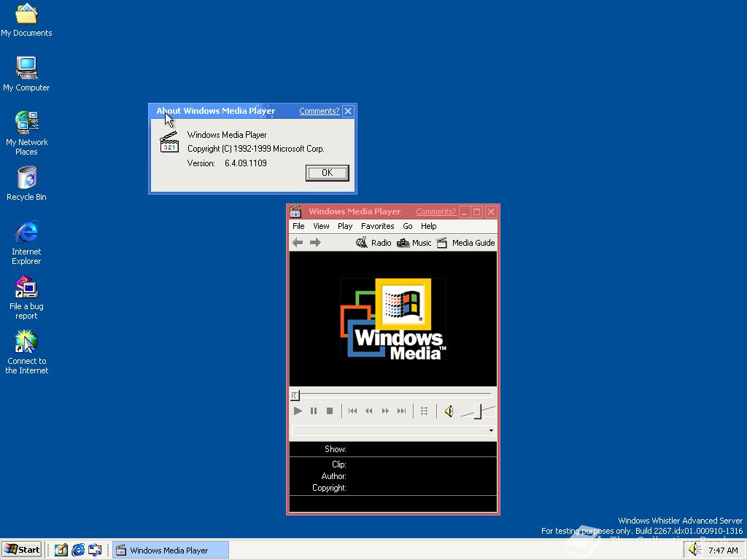Viewport: 747px width, 560px height.
Task: Open the Start menu
Action: pyautogui.click(x=22, y=550)
